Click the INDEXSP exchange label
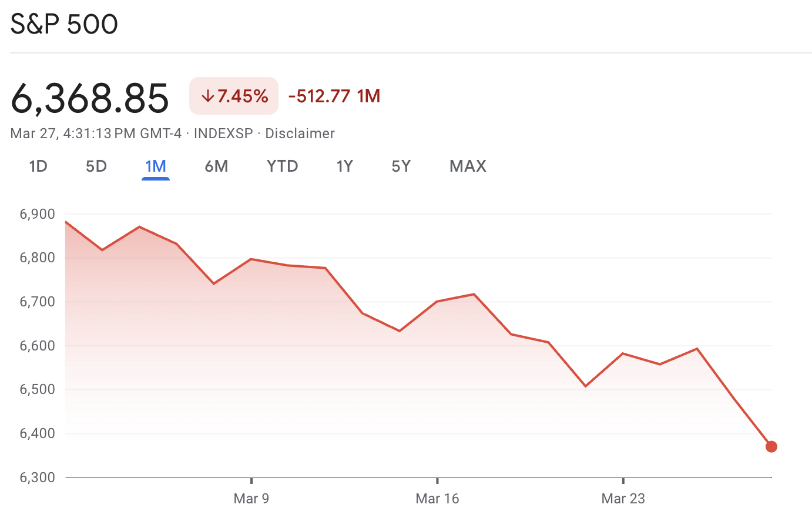 click(x=222, y=133)
